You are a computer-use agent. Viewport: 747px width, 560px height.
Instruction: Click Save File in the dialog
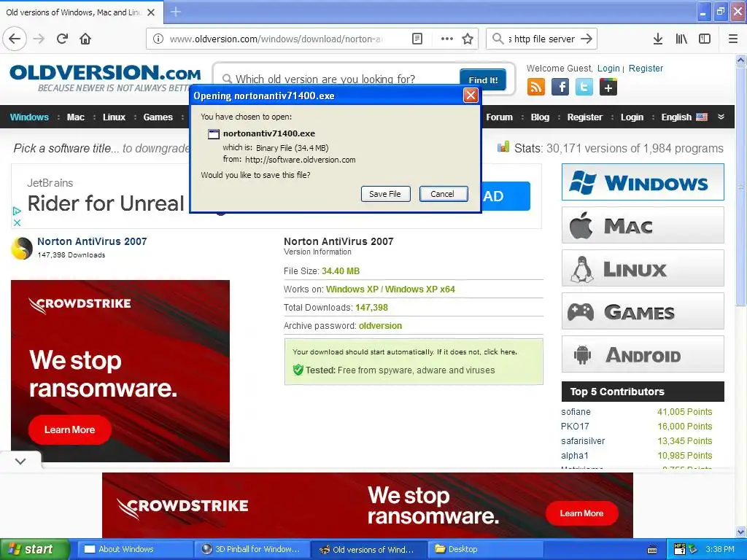385,194
